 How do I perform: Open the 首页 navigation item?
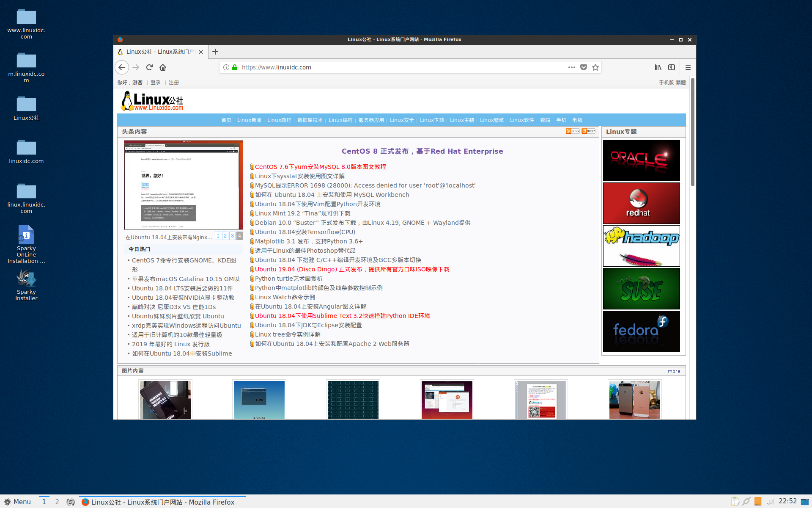(x=226, y=120)
